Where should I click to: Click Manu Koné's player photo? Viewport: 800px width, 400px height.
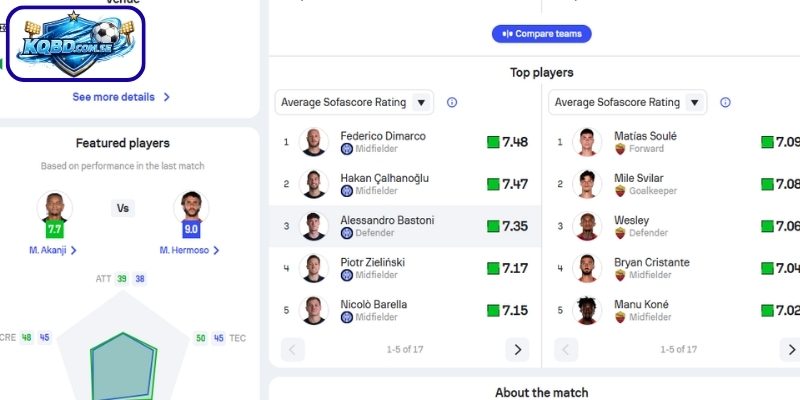(587, 310)
